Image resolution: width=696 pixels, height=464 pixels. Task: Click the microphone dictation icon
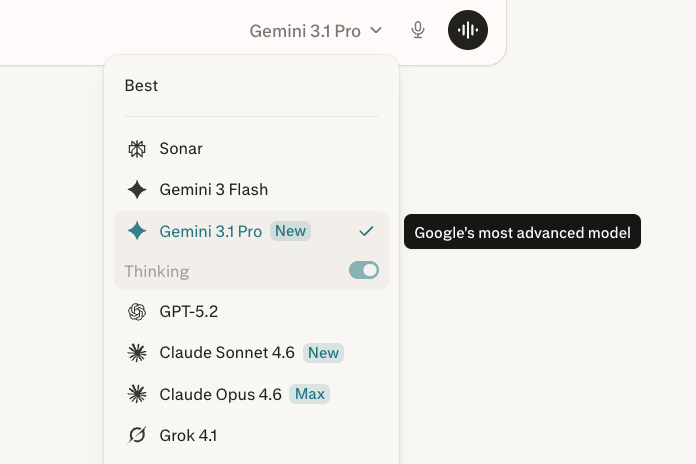click(419, 30)
